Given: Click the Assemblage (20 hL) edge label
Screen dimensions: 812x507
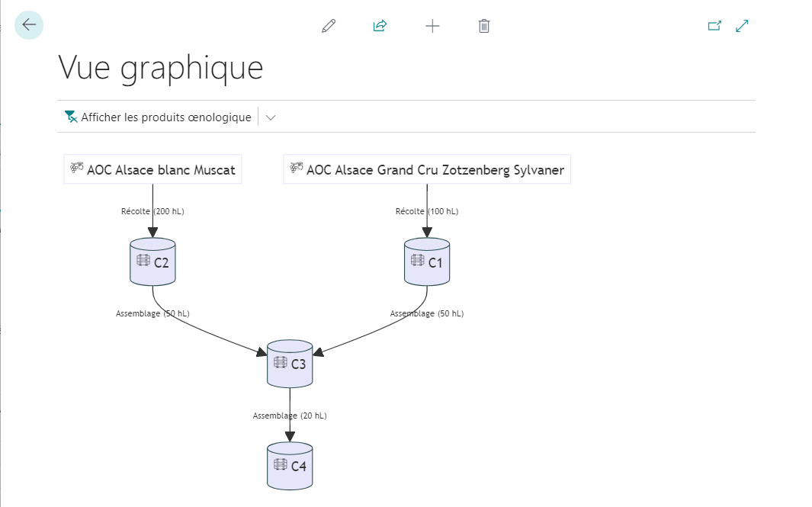Looking at the screenshot, I should tap(290, 416).
